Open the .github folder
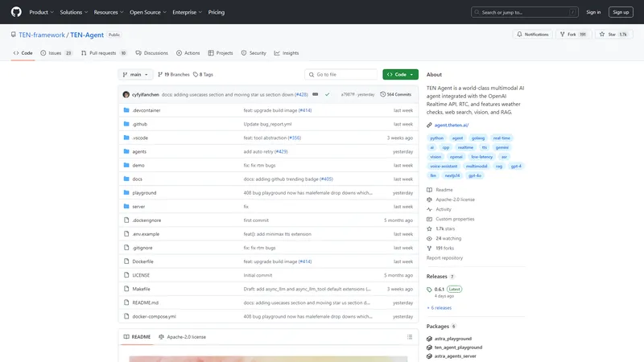The image size is (644, 362). click(x=139, y=124)
